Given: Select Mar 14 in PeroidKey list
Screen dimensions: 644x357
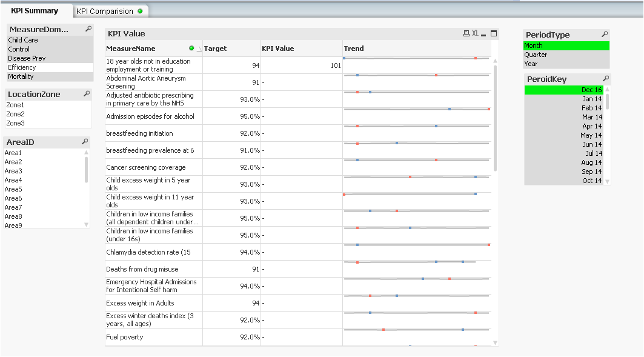Looking at the screenshot, I should (x=592, y=117).
